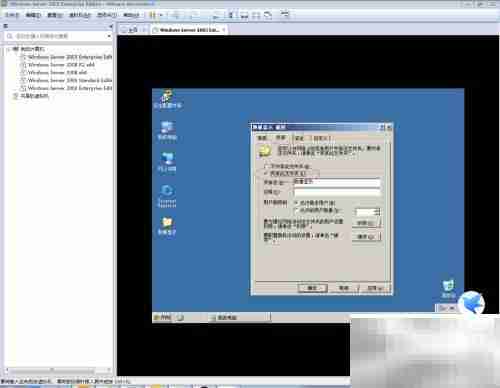Click the Caching button in sharing dialog

[366, 237]
